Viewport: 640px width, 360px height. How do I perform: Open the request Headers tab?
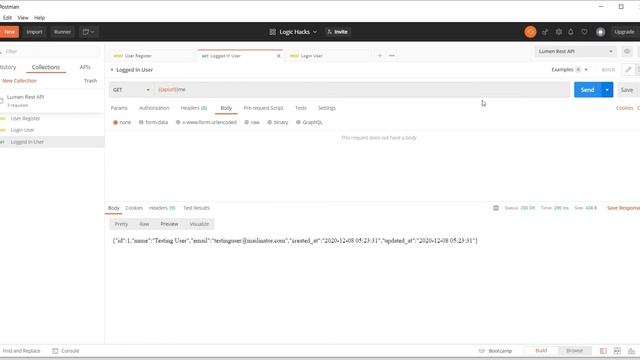click(194, 108)
